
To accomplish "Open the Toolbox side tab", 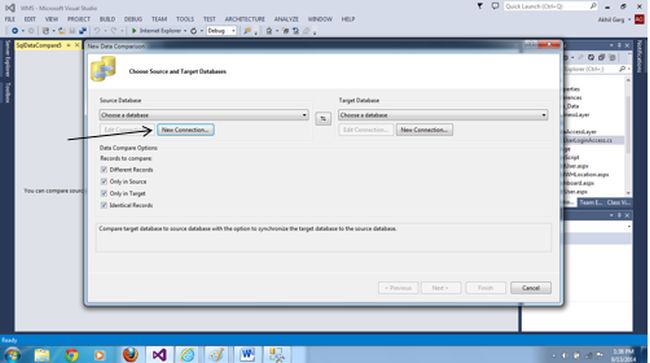I will pyautogui.click(x=7, y=92).
